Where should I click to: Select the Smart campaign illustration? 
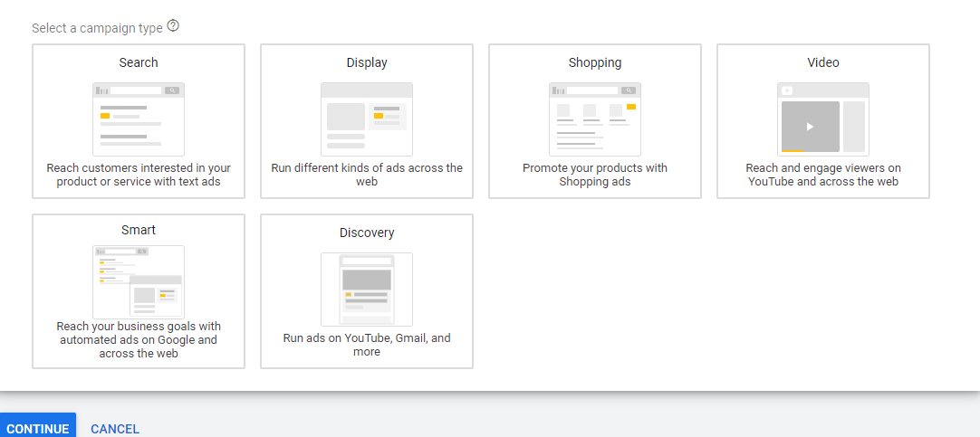(139, 281)
